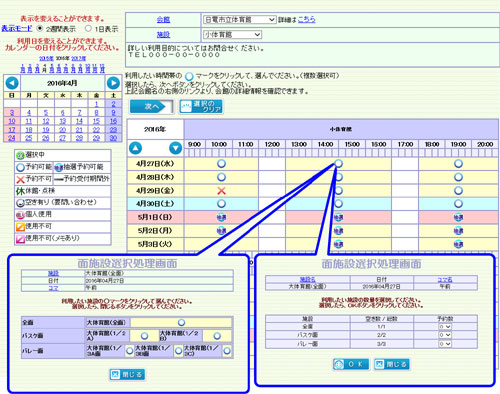Viewport: 500px width, 394px height.
Task: Select April 3 in calendar
Action: (12, 113)
